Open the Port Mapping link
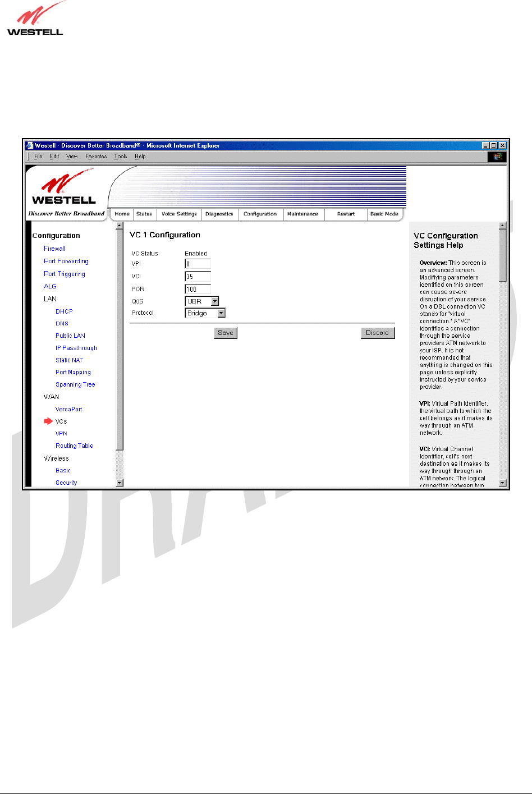532x794 pixels. (73, 373)
